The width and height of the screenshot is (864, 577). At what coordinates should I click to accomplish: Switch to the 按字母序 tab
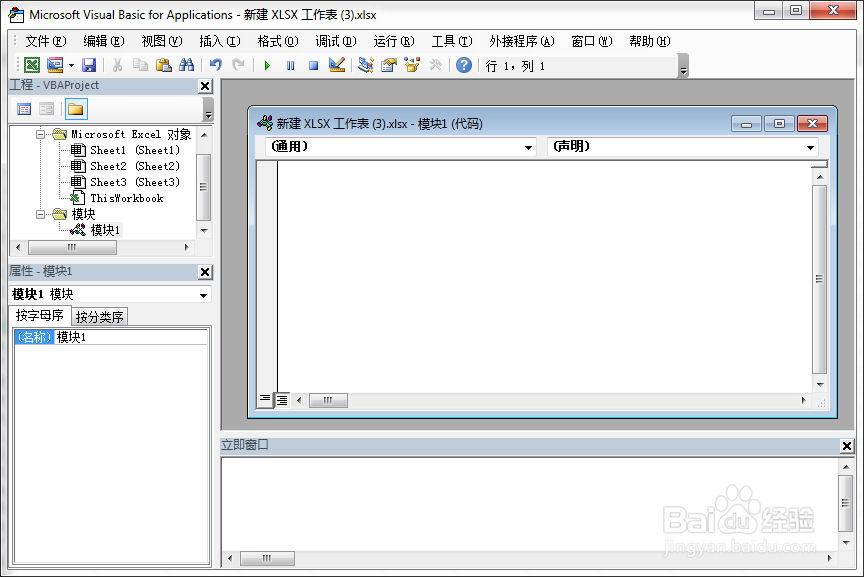pos(40,315)
